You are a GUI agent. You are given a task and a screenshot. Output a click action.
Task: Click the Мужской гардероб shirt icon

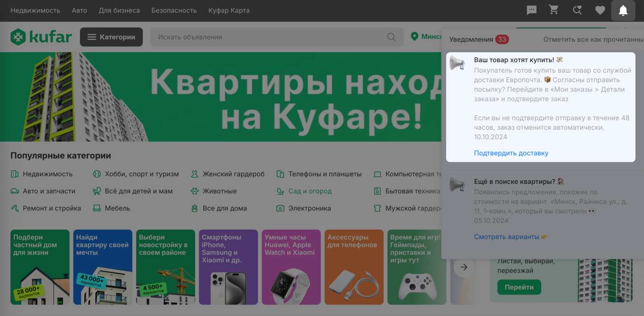[378, 208]
